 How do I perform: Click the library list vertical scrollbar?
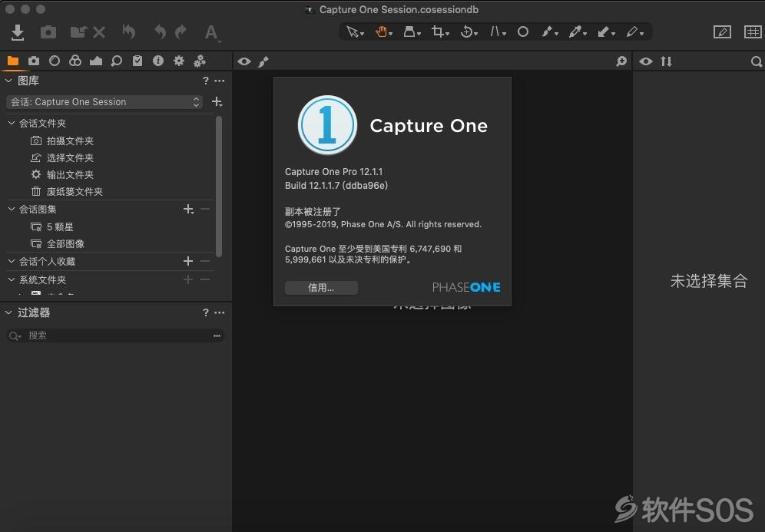point(219,187)
